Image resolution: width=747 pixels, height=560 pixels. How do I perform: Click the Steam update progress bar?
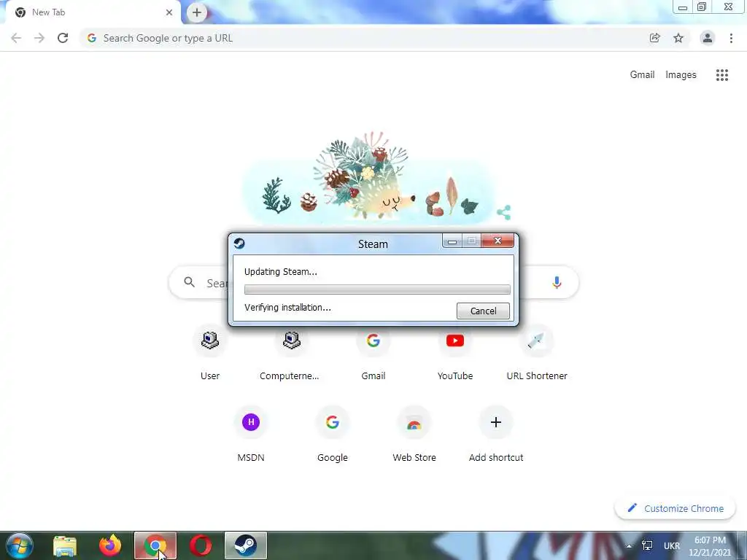pyautogui.click(x=377, y=289)
